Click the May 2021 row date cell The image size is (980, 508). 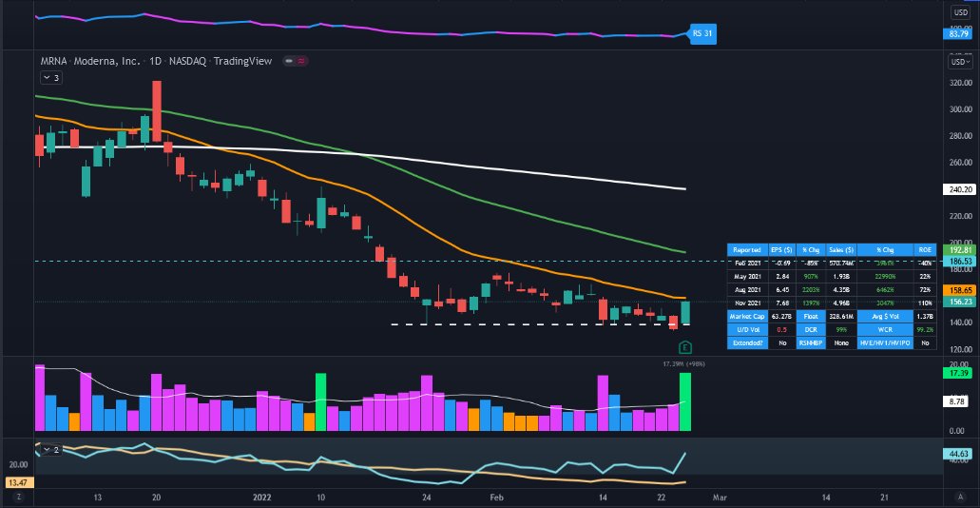point(747,277)
